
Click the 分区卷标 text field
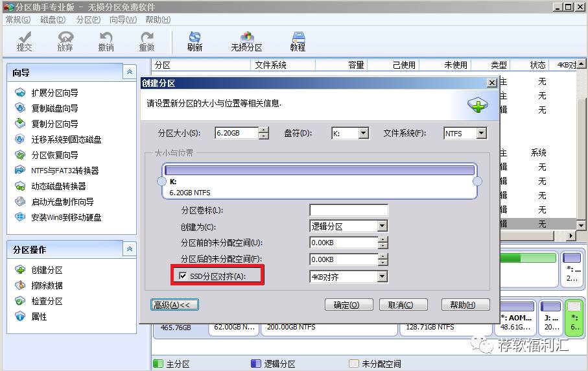pyautogui.click(x=349, y=210)
